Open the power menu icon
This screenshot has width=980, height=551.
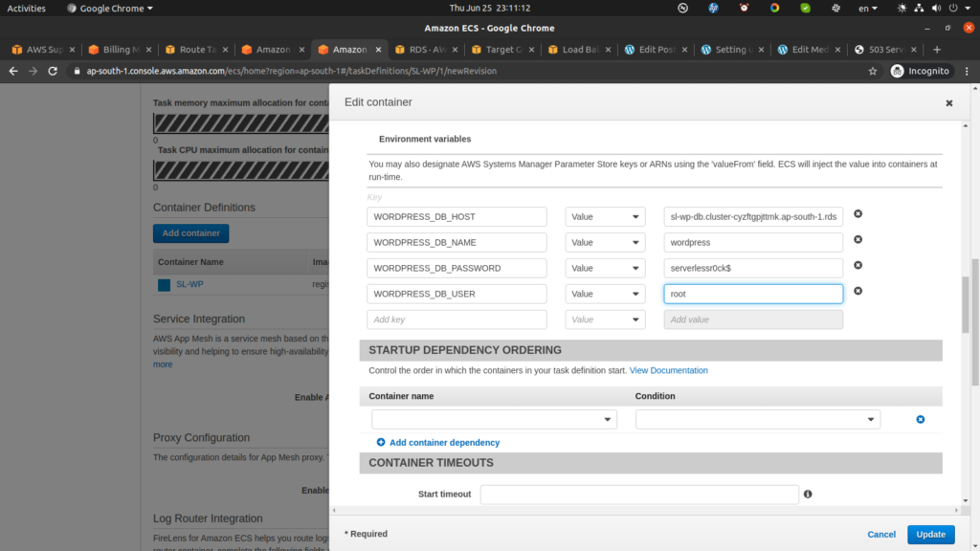click(x=953, y=8)
